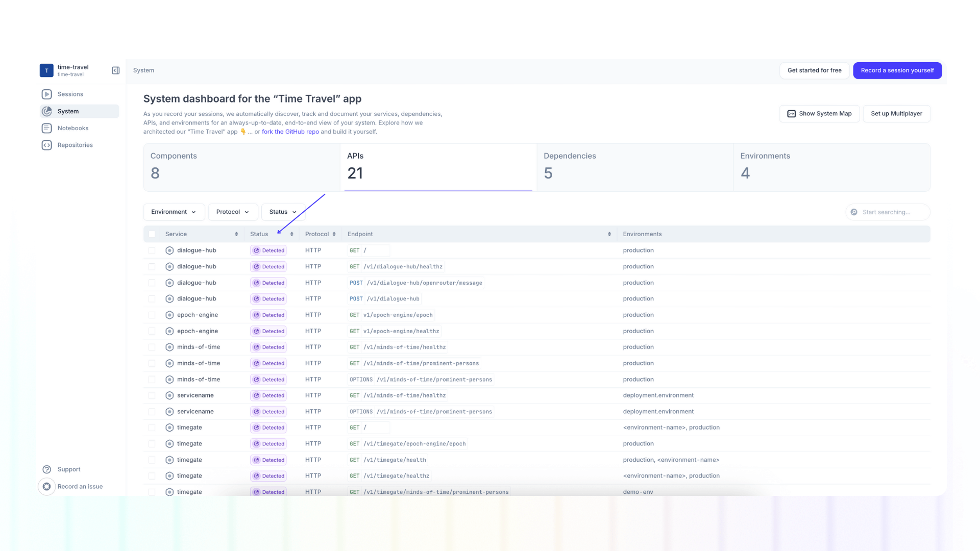980x551 pixels.
Task: Click the Start searching input field
Action: pyautogui.click(x=888, y=212)
